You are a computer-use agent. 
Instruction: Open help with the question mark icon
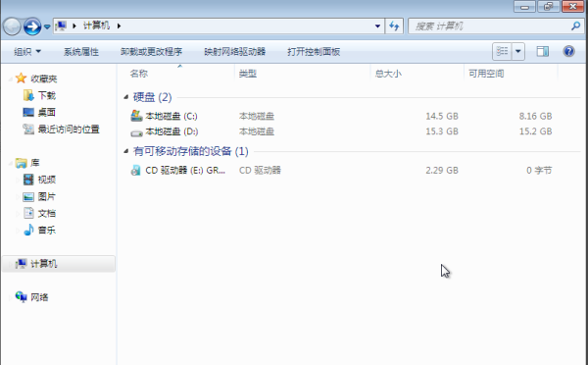(568, 51)
